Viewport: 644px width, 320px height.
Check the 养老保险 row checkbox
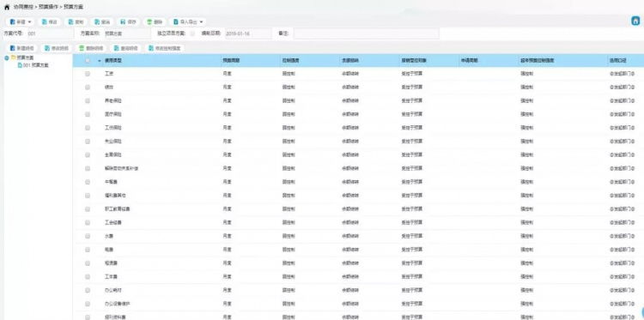pos(88,101)
